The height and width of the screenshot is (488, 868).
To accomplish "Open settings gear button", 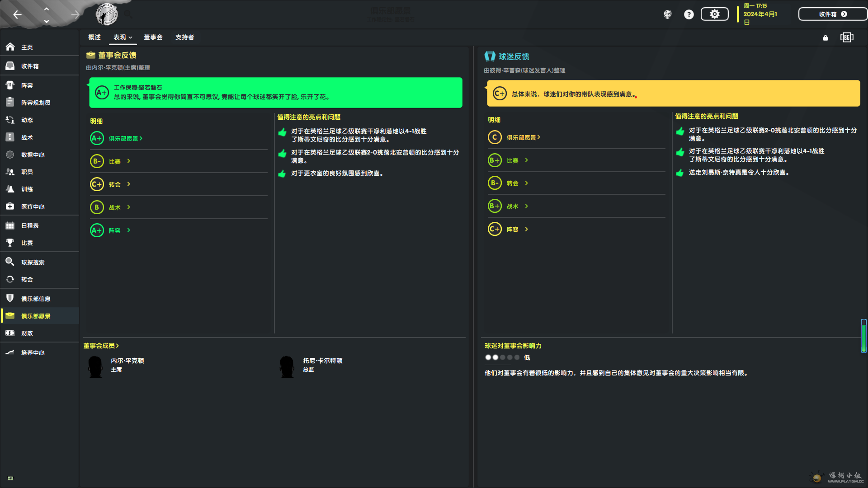I will (x=714, y=14).
